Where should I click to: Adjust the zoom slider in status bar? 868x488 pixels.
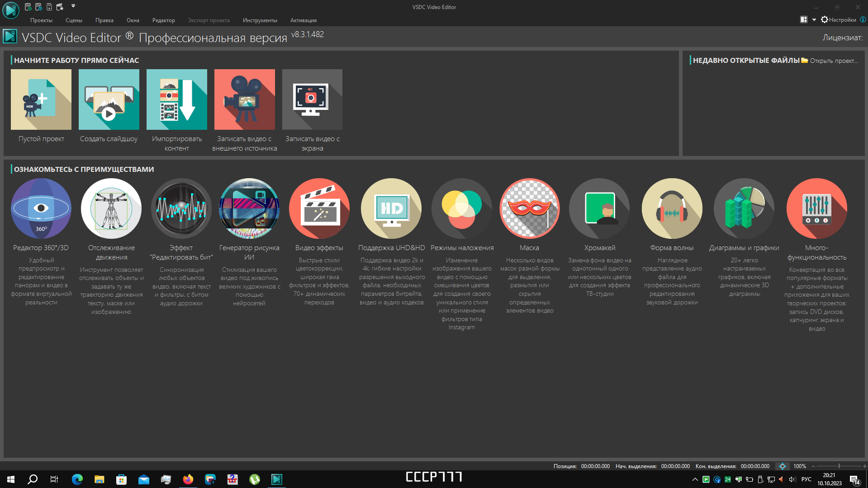click(x=839, y=466)
